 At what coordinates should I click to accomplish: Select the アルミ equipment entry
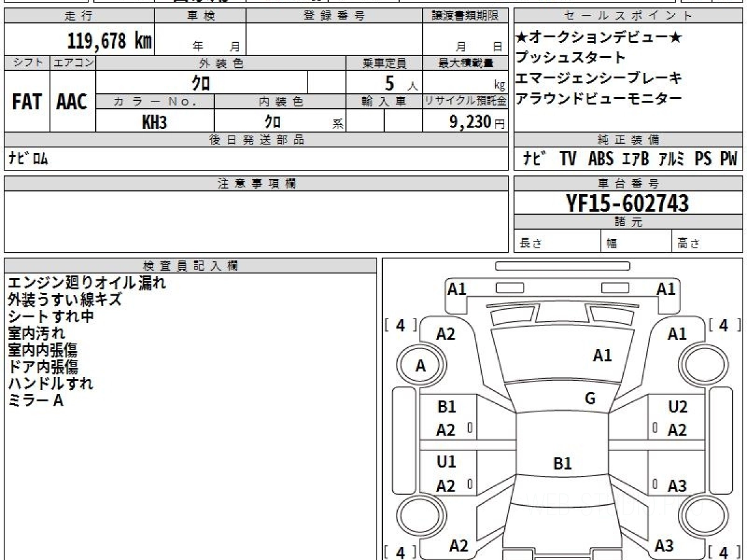[x=672, y=159]
